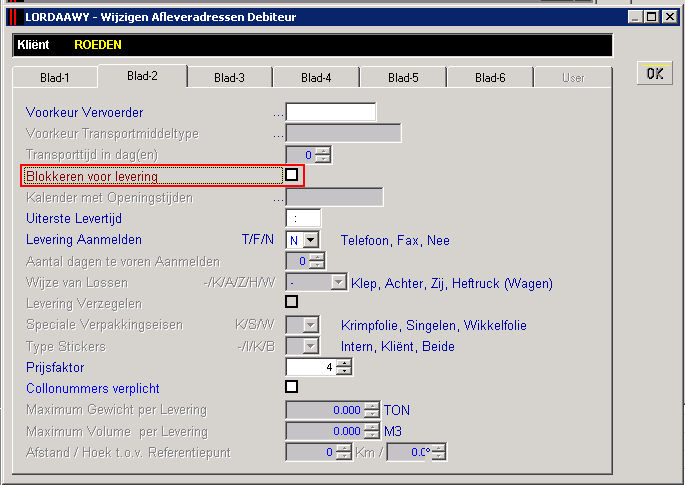Open the Levering Aanmelden dropdown
This screenshot has height=485, width=685.
(311, 240)
